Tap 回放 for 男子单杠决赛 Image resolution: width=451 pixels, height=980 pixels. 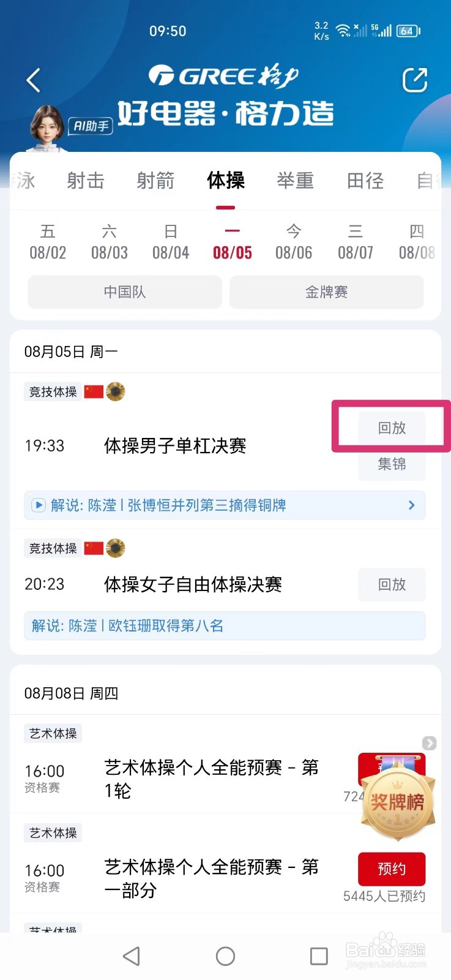pyautogui.click(x=392, y=428)
